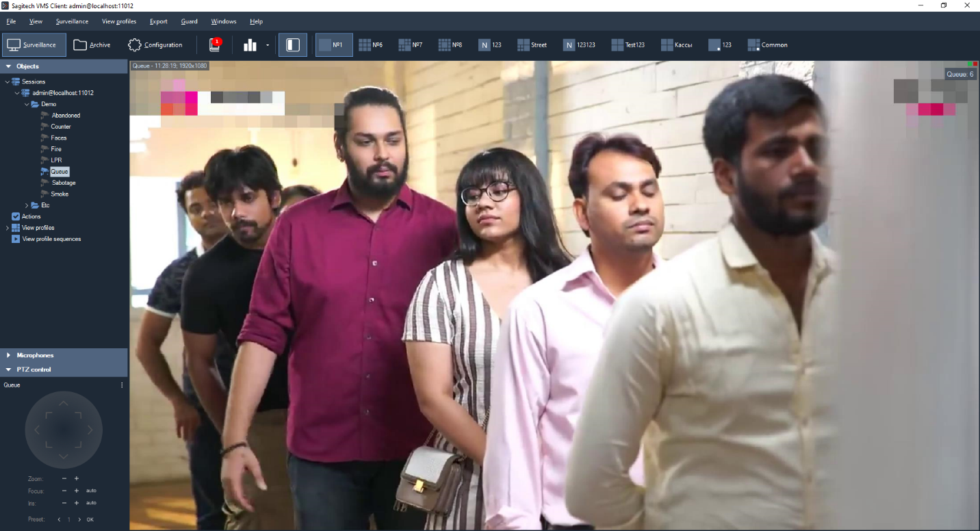Expand the Microphones panel
The height and width of the screenshot is (531, 980).
pyautogui.click(x=9, y=355)
